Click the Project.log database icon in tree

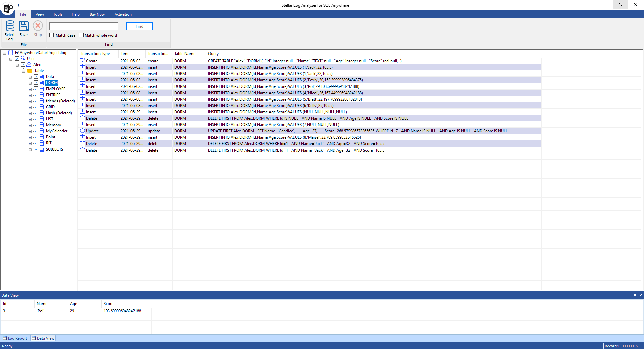[11, 53]
